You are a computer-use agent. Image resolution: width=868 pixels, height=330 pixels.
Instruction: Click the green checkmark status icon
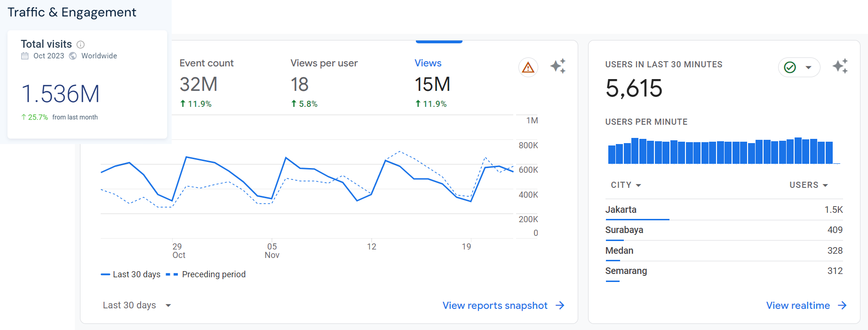click(790, 67)
